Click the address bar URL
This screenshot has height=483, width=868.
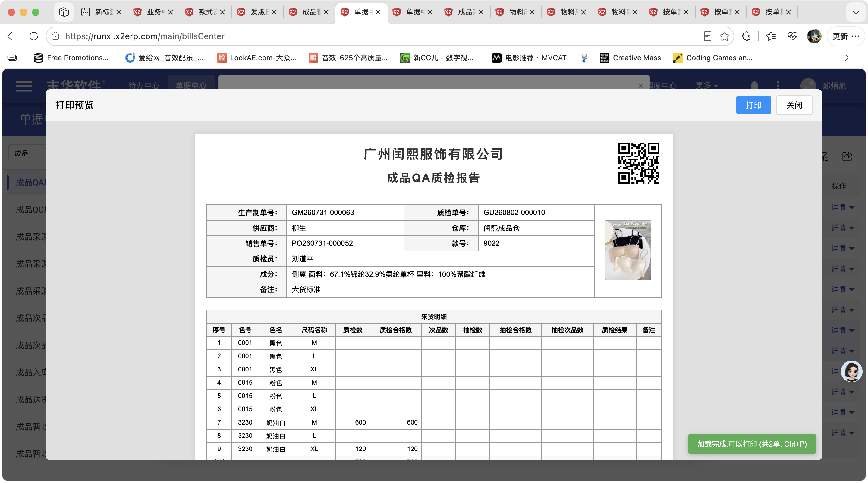tap(145, 36)
